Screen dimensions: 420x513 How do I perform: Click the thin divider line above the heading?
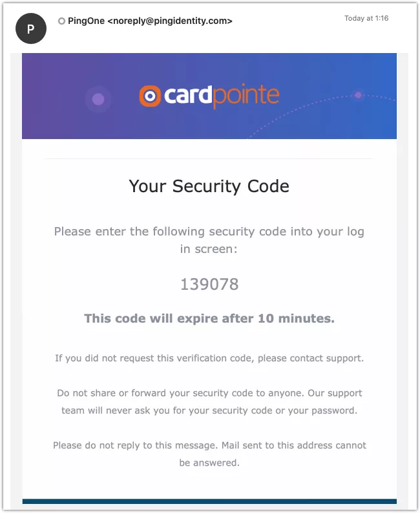(x=209, y=159)
